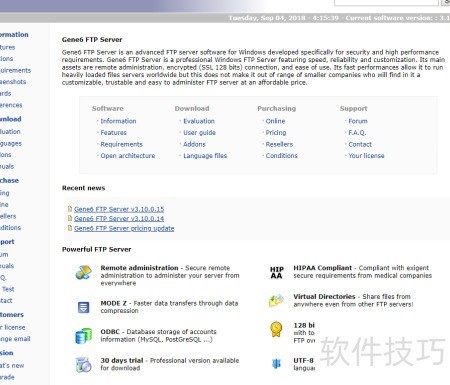Screen dimensions: 450x385
Task: Open the sidebar What's new link
Action: pos(12,366)
